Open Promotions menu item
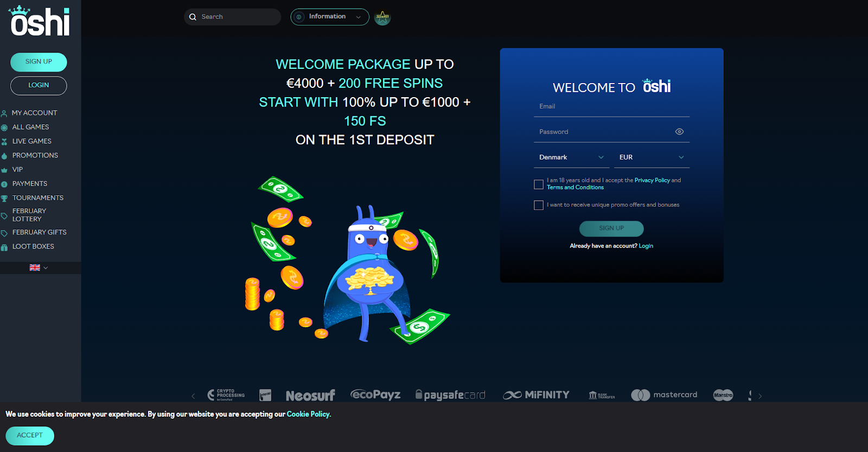868x452 pixels. coord(35,155)
